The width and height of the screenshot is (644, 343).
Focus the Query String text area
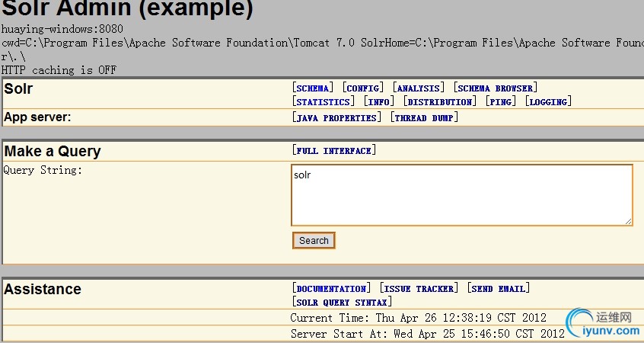point(462,195)
